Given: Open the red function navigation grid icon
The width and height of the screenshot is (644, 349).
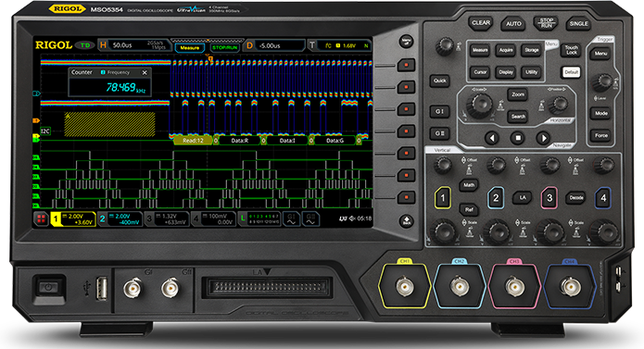Looking at the screenshot, I should pyautogui.click(x=41, y=219).
